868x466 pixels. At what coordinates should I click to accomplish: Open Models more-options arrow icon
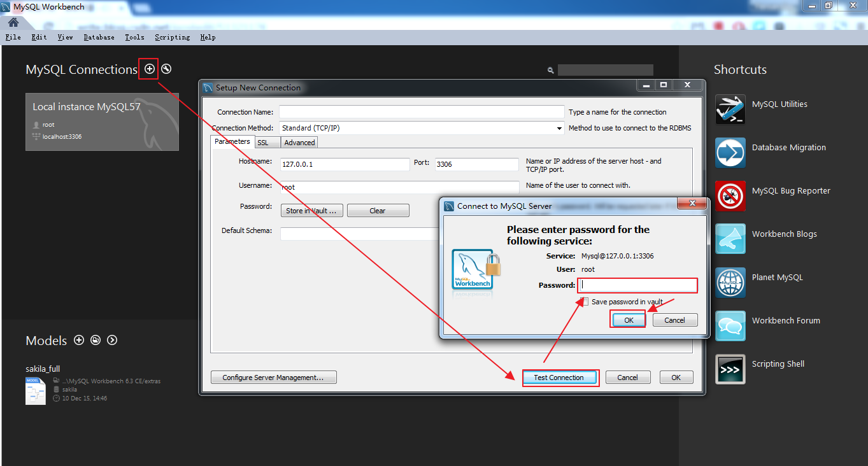[x=112, y=340]
